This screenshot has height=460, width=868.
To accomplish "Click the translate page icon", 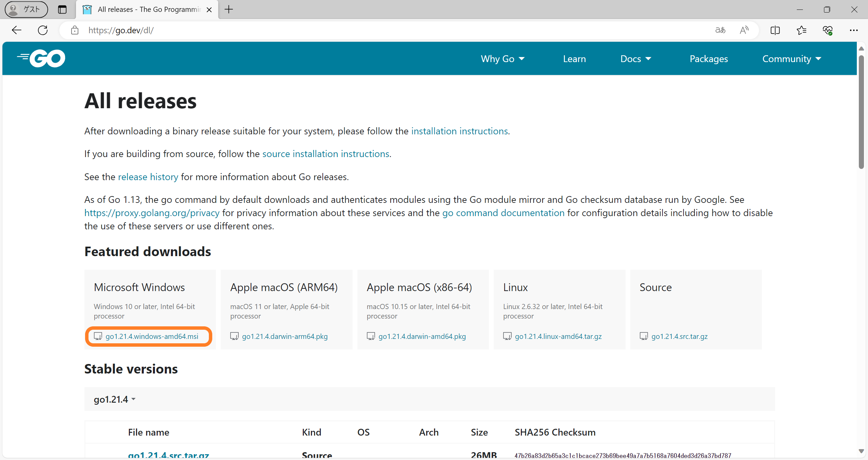I will (x=720, y=30).
